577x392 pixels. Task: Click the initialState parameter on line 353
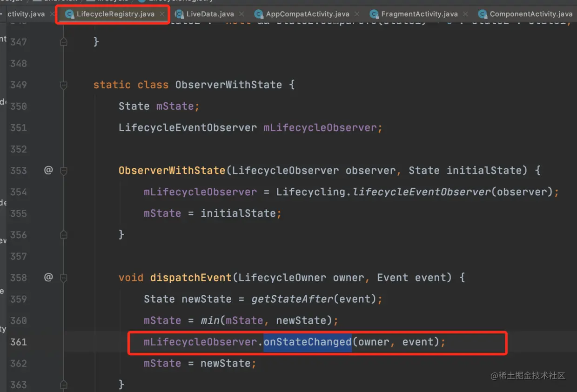[x=483, y=170]
